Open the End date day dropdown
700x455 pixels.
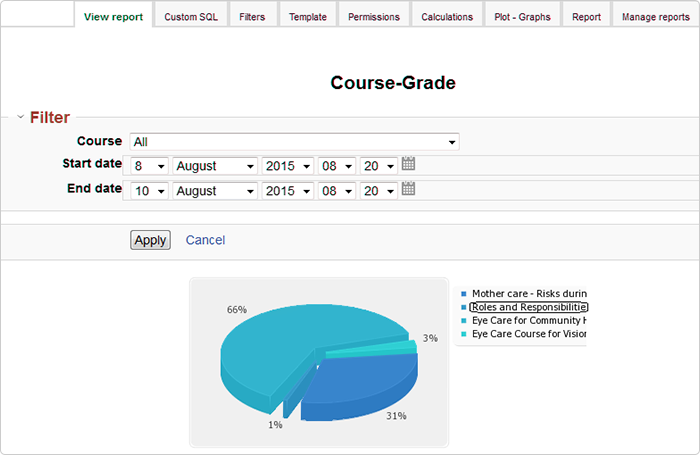[x=148, y=190]
